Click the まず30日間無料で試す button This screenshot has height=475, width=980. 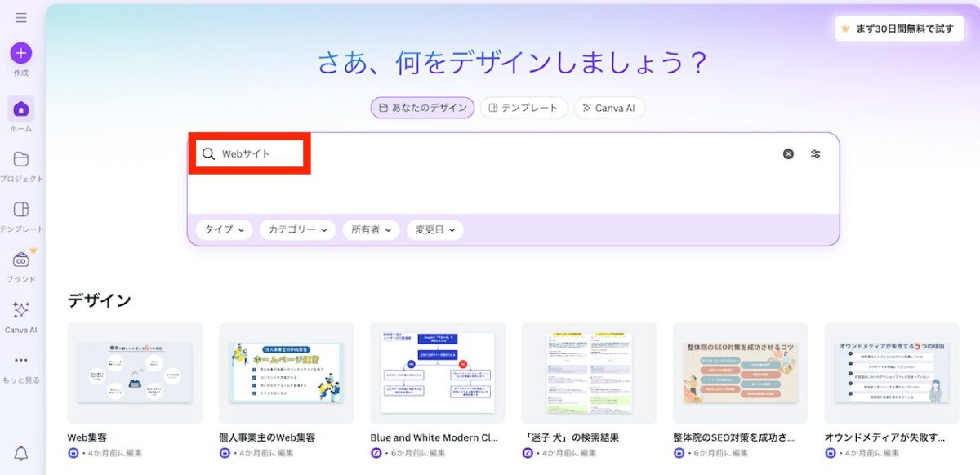click(896, 29)
